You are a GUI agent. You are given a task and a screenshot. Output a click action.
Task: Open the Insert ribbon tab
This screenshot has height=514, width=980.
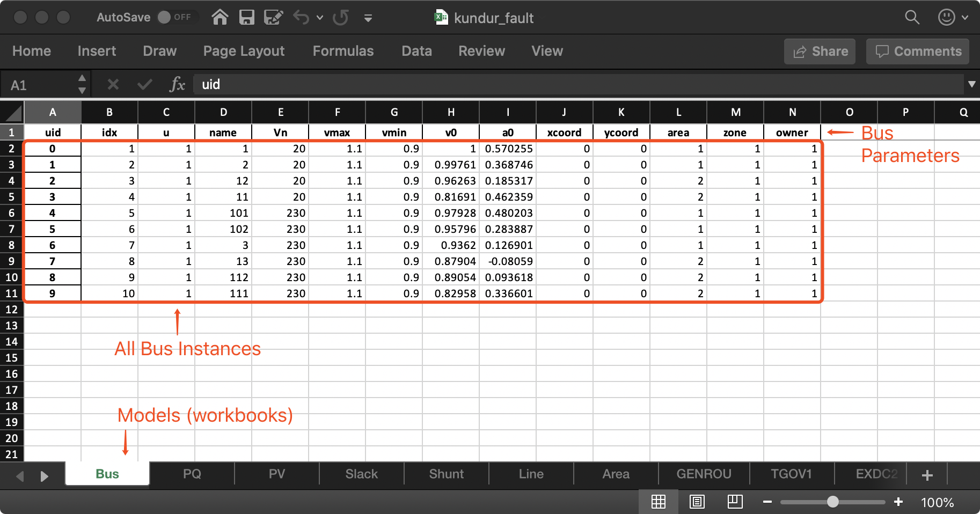click(97, 51)
